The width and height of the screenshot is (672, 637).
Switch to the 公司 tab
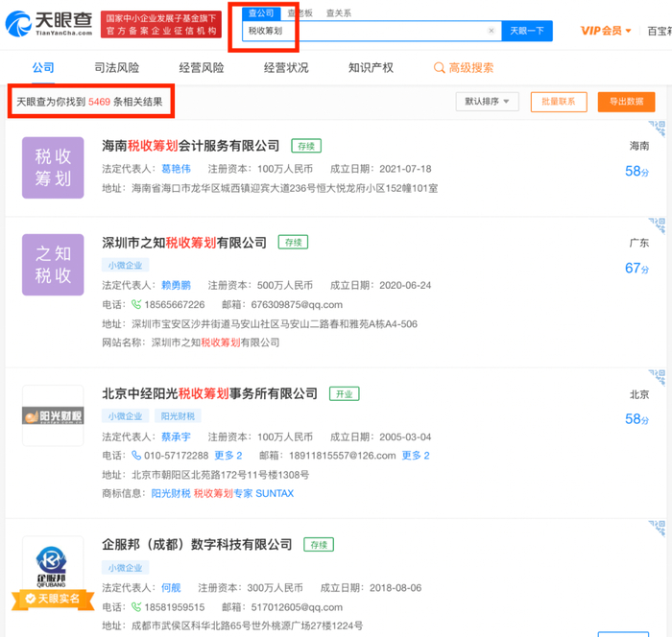pos(43,68)
